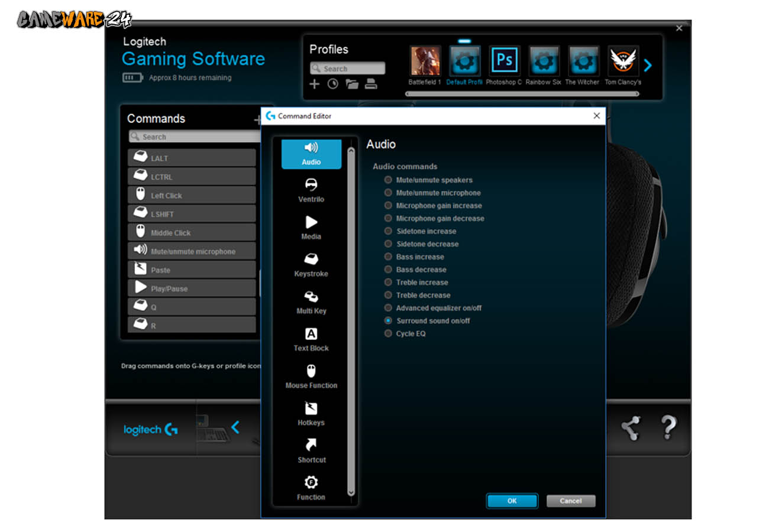Image resolution: width=769 pixels, height=532 pixels.
Task: Create new profile with plus icon
Action: (315, 84)
